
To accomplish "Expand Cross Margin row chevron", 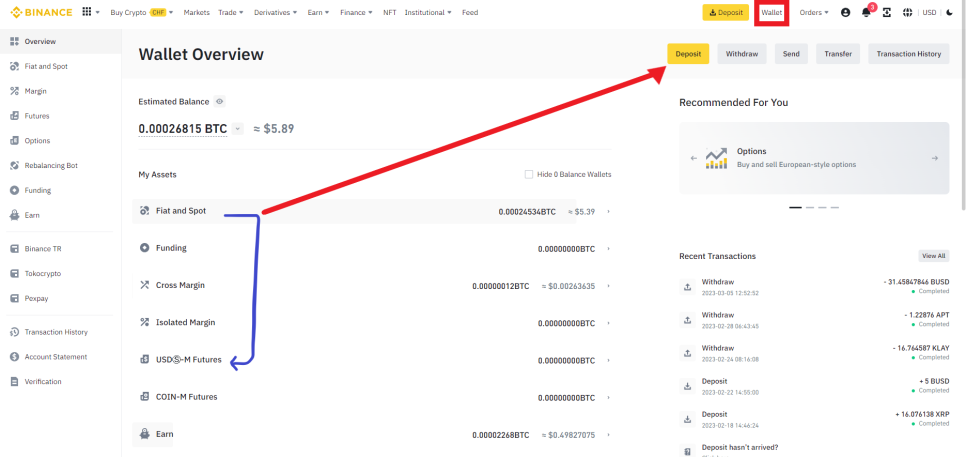I will [609, 286].
